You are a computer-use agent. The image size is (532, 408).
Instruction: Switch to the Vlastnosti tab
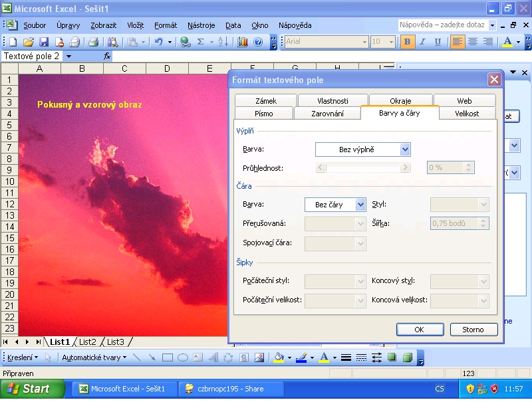tap(332, 101)
